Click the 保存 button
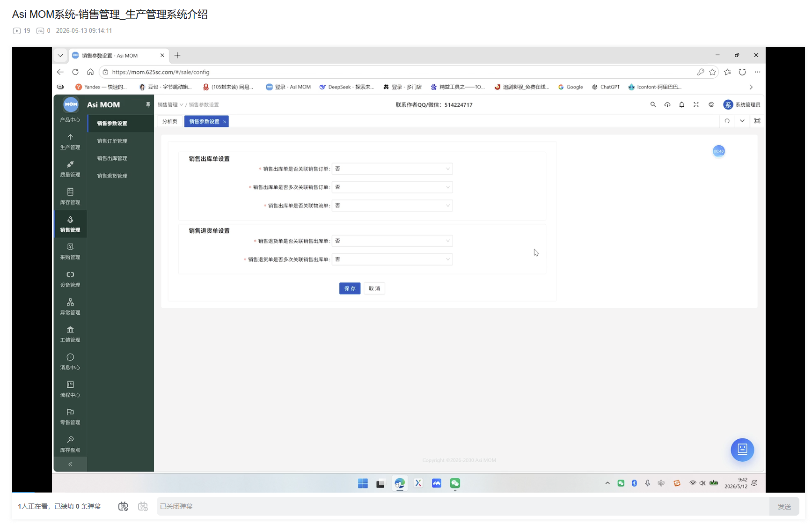The height and width of the screenshot is (525, 812). [350, 288]
